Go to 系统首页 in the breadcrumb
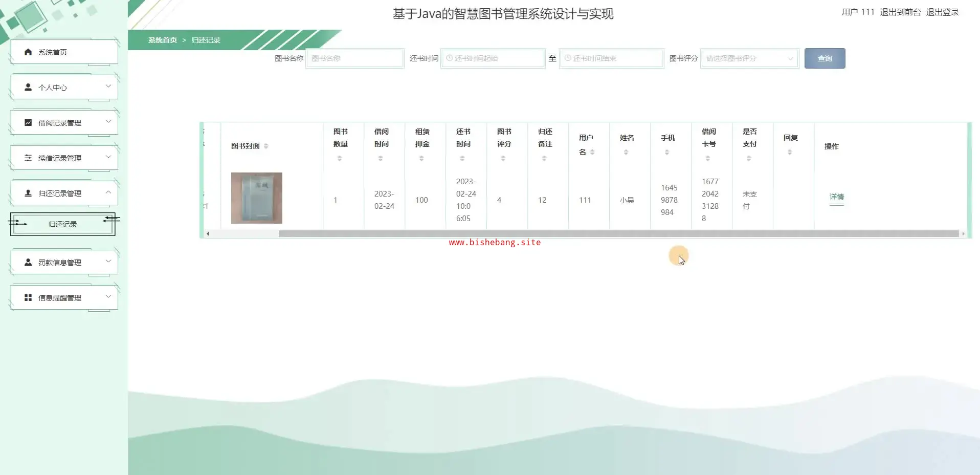 (x=163, y=40)
